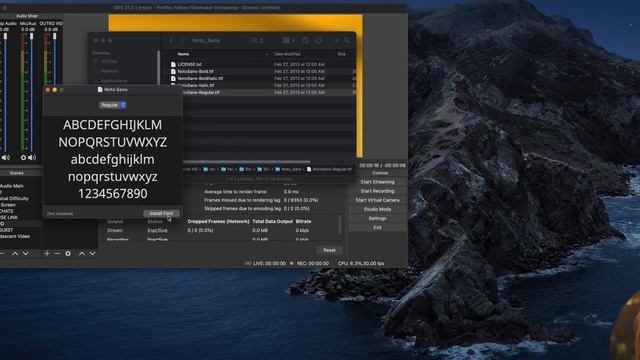
Task: Minimize the Noto Sans font preview window
Action: pos(55,90)
